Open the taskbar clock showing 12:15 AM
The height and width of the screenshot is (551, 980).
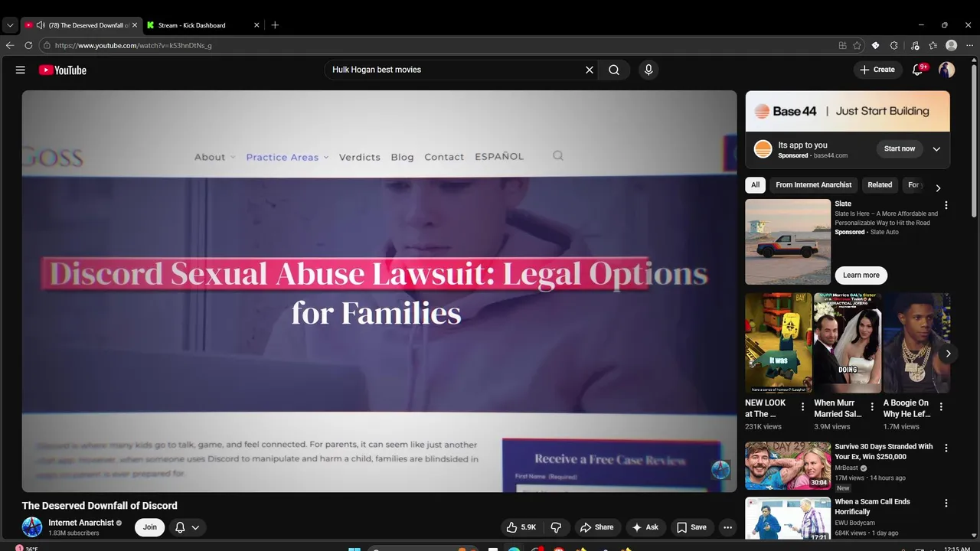pos(957,548)
